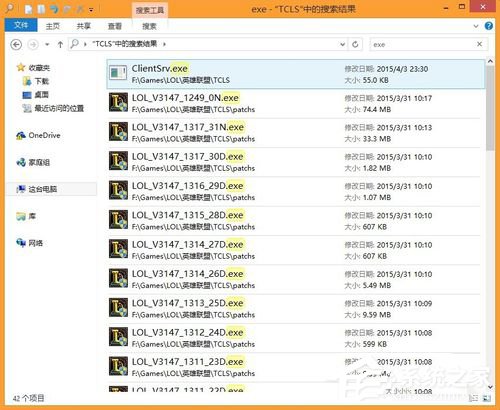Click the properties icon in title bar toolbar
The height and width of the screenshot is (410, 500).
(29, 9)
